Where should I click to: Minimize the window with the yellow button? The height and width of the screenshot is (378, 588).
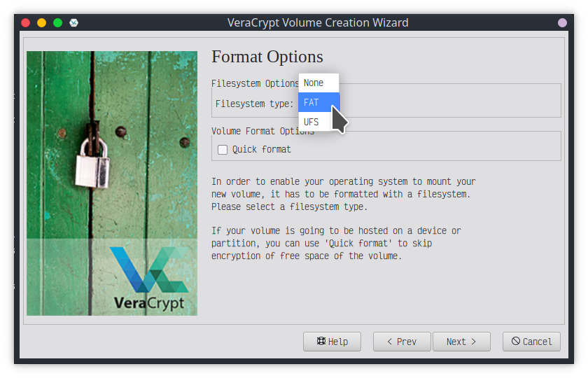coord(41,22)
